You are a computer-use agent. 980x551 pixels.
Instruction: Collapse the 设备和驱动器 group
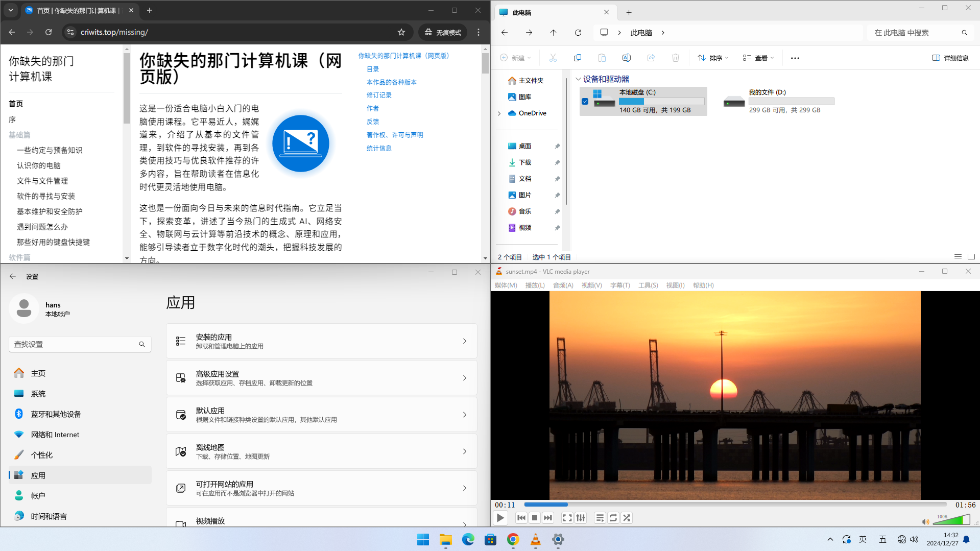click(x=578, y=79)
